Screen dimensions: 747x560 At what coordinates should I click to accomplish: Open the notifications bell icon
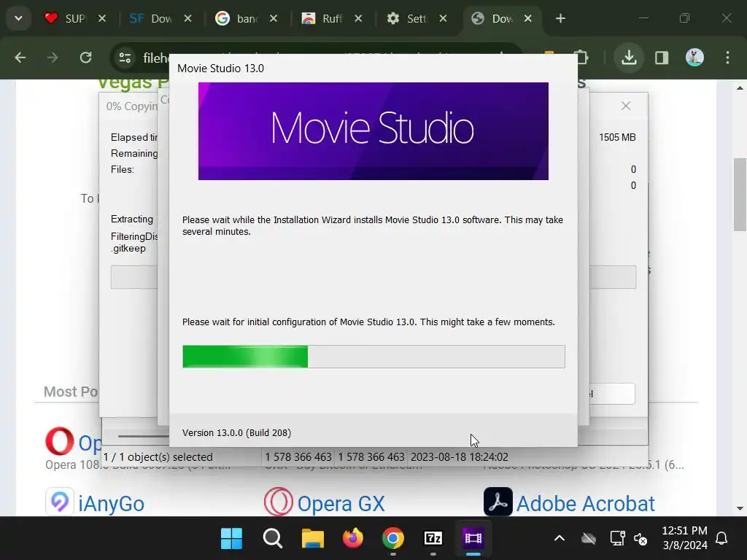pyautogui.click(x=721, y=539)
